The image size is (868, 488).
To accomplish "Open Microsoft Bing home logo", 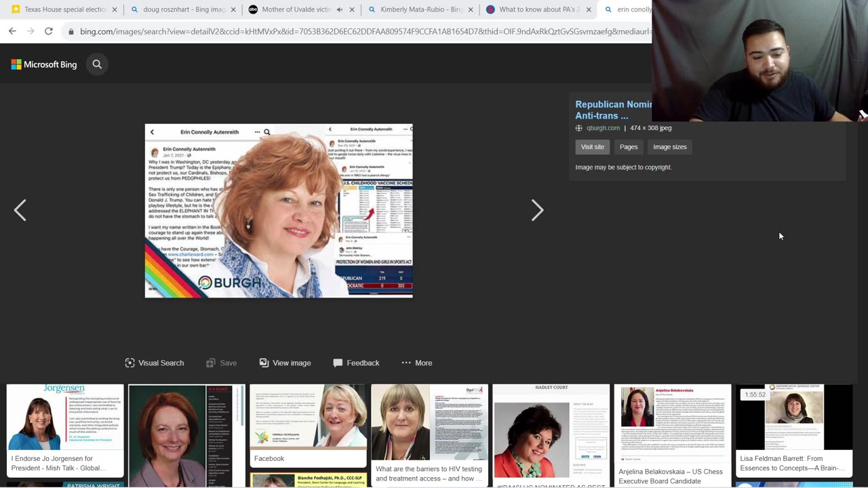I will tap(44, 64).
